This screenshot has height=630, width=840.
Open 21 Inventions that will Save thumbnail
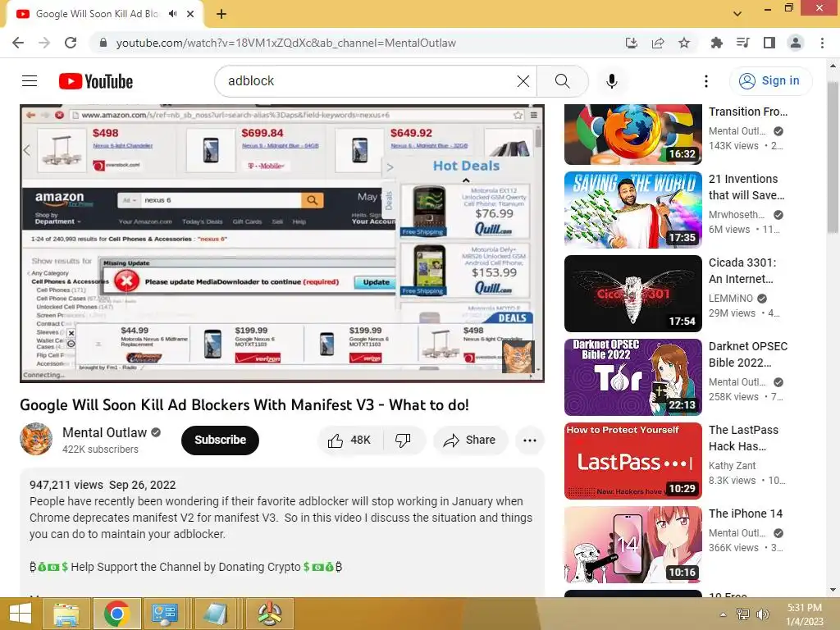click(633, 209)
